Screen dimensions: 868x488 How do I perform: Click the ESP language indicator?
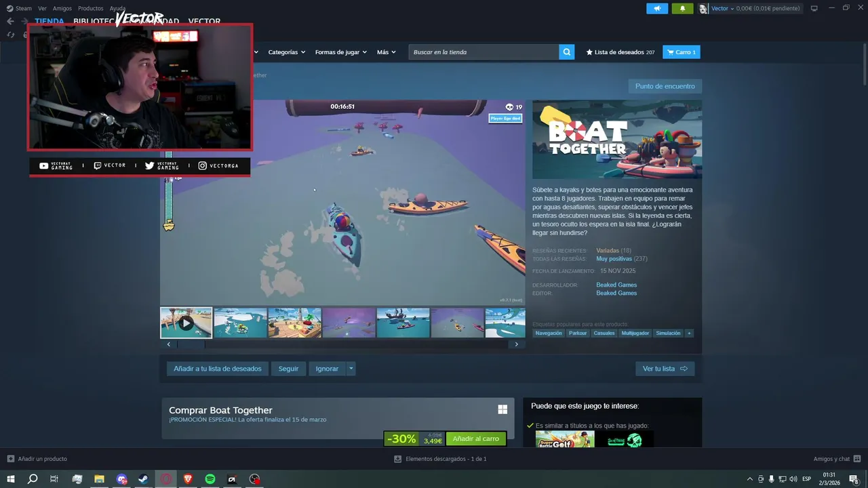(806, 479)
